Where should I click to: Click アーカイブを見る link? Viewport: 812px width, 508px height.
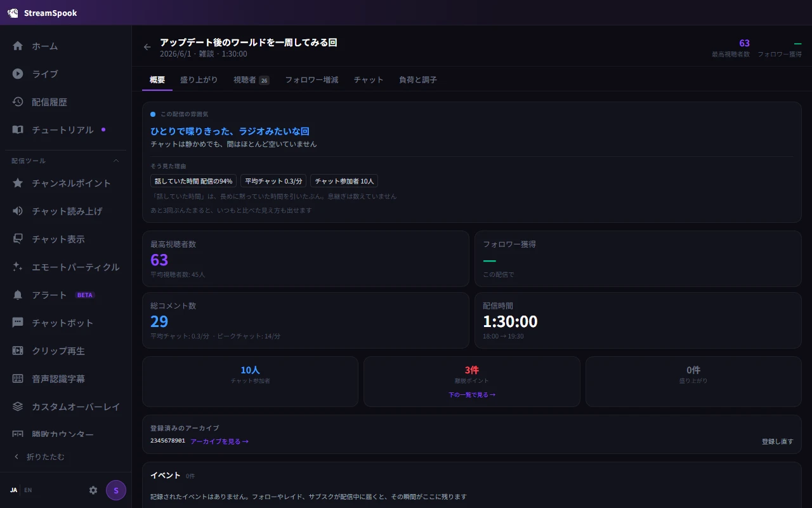coord(219,441)
